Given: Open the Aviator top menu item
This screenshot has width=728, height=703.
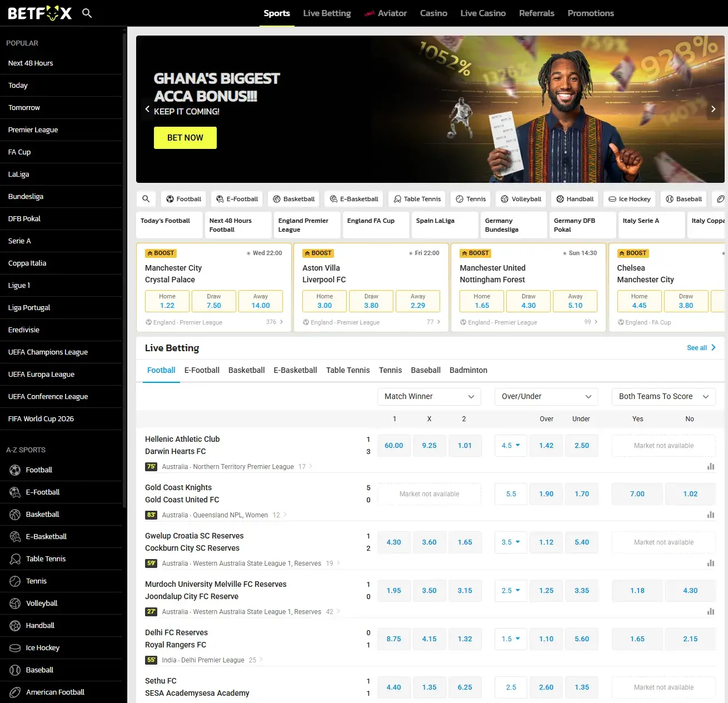Looking at the screenshot, I should (x=386, y=13).
